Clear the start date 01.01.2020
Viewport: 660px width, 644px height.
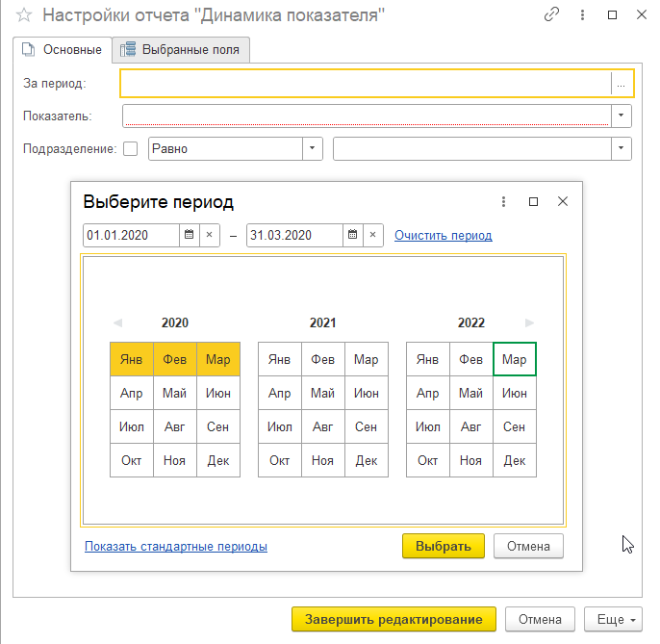tap(209, 235)
